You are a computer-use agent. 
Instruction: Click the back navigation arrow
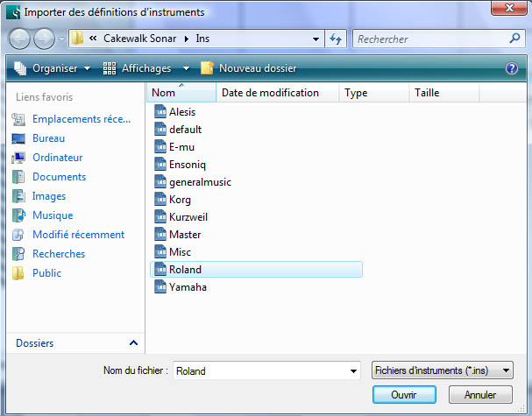coord(19,39)
